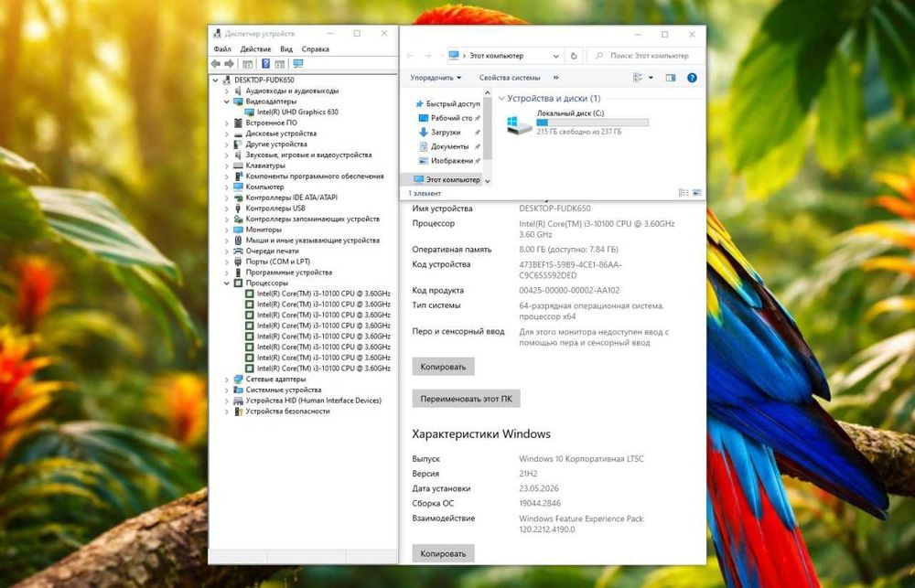Select the Звуковые, игровые и видеоустройства icon
This screenshot has height=588, width=915.
(238, 155)
